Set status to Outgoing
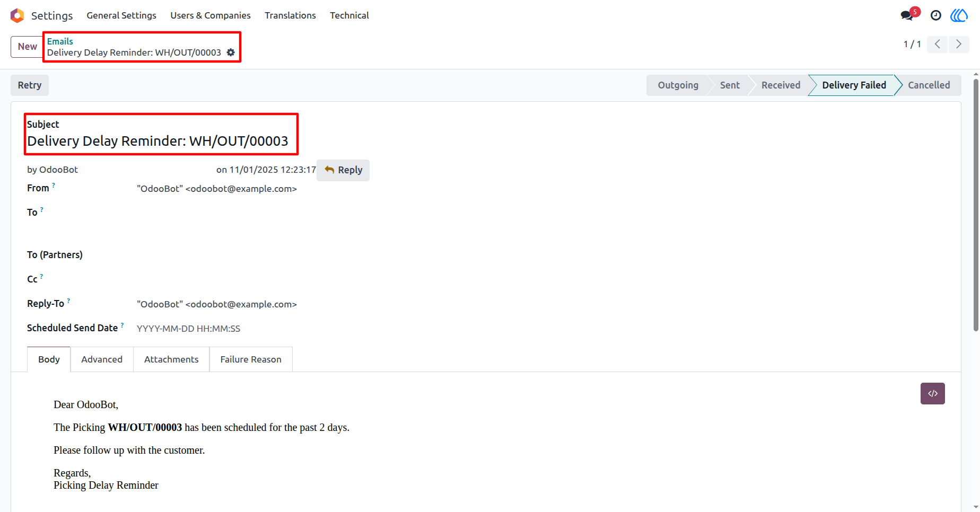980x512 pixels. click(678, 85)
